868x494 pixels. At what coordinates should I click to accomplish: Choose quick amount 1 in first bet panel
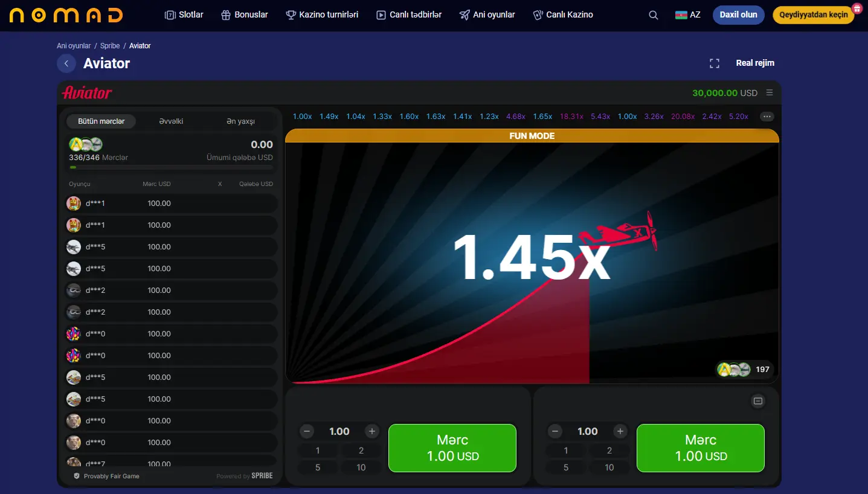(318, 451)
